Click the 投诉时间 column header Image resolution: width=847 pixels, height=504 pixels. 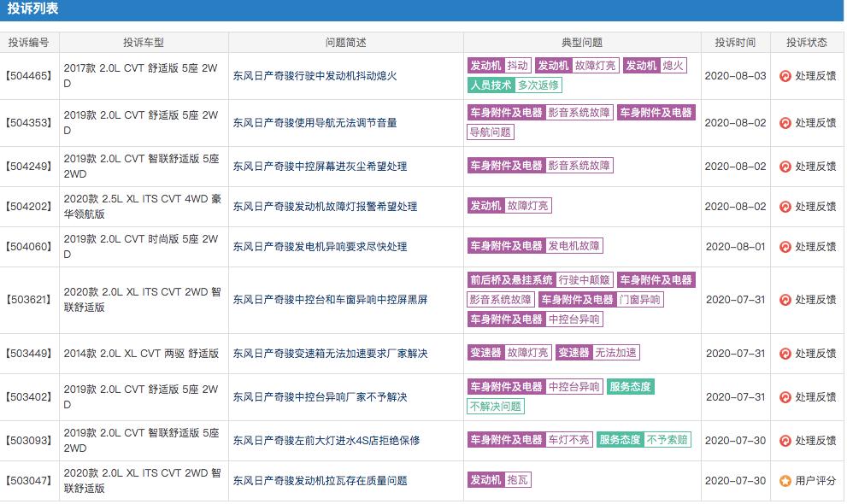coord(734,41)
